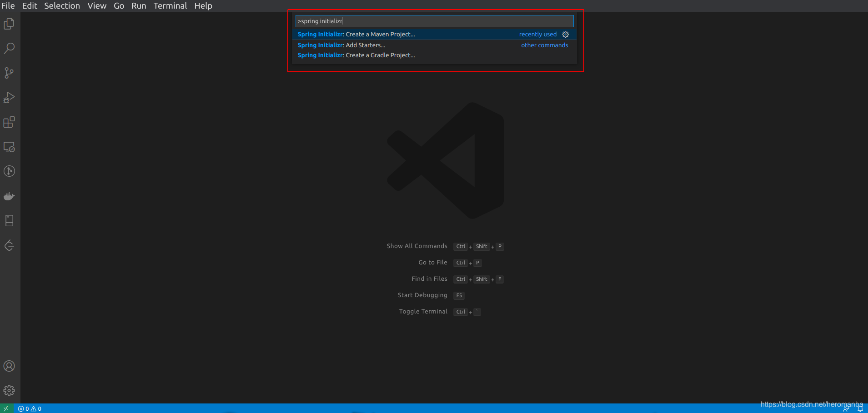Open the sidebar icon below the notebook icon
This screenshot has height=413, width=868.
(9, 245)
